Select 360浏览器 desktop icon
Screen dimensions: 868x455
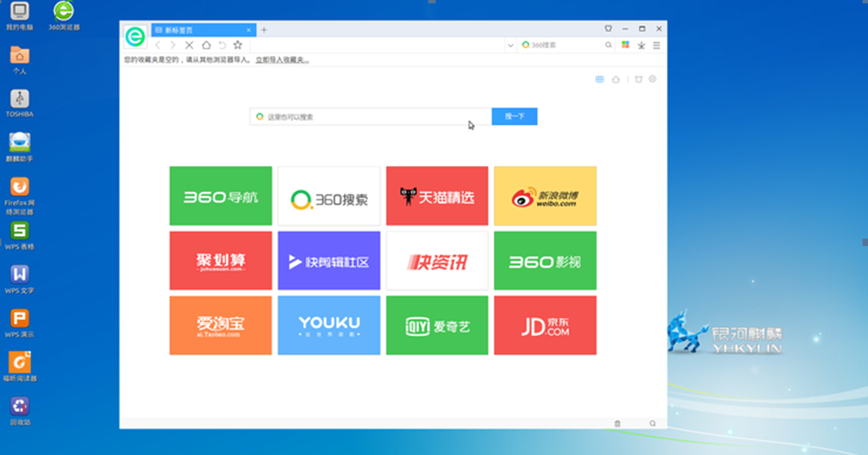[64, 16]
